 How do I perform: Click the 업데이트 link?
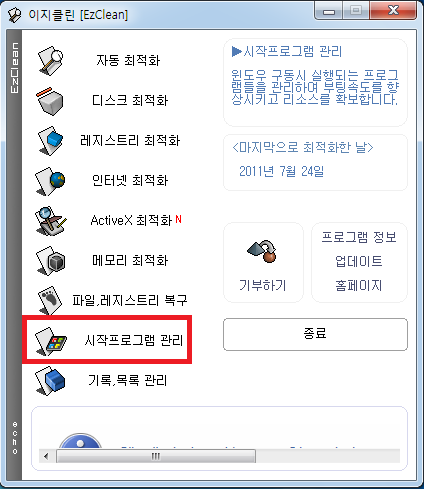[x=359, y=261]
